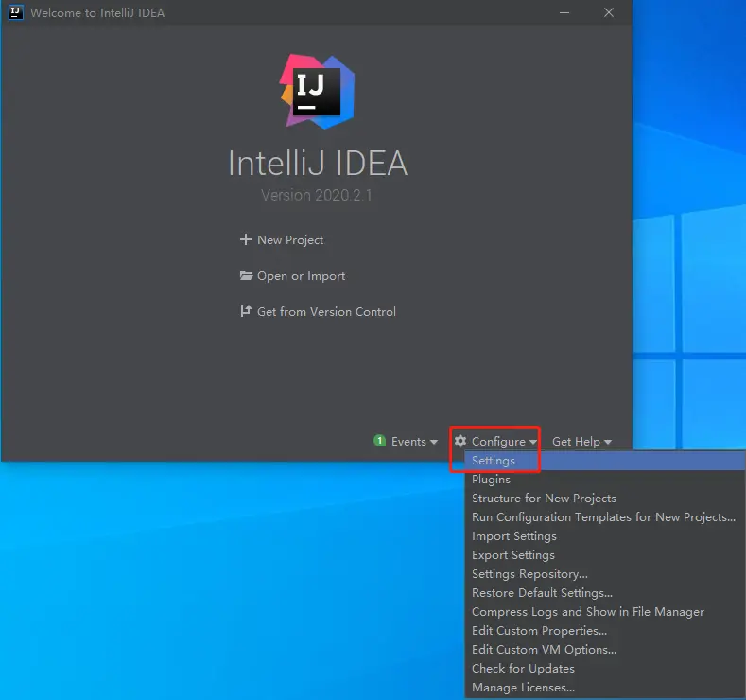This screenshot has width=746, height=700.
Task: Choose Export Settings menu entry
Action: [x=605, y=555]
